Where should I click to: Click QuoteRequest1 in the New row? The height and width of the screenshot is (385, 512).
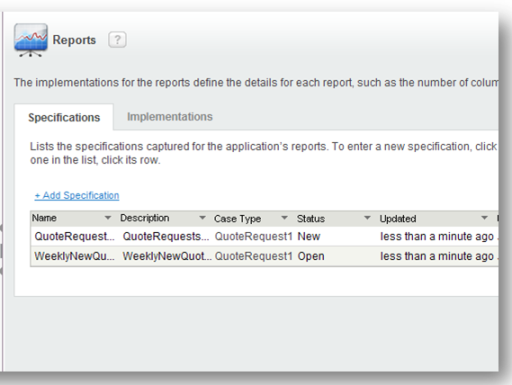pyautogui.click(x=254, y=236)
